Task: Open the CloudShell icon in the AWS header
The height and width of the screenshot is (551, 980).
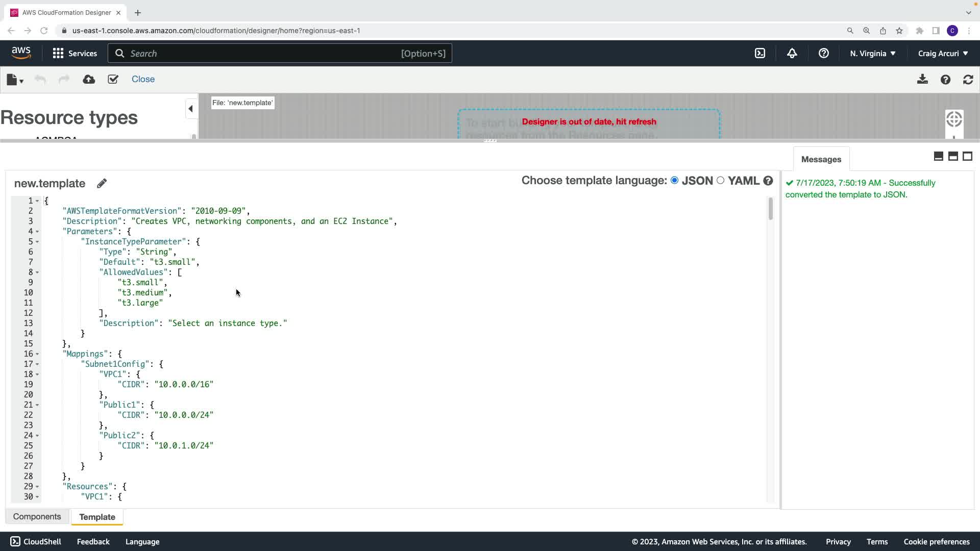Action: 760,54
